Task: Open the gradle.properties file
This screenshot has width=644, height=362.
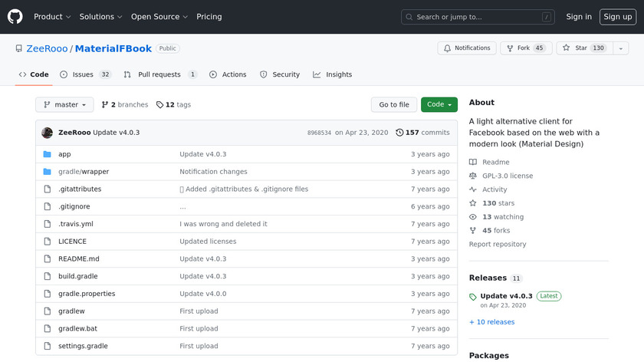Action: [87, 294]
